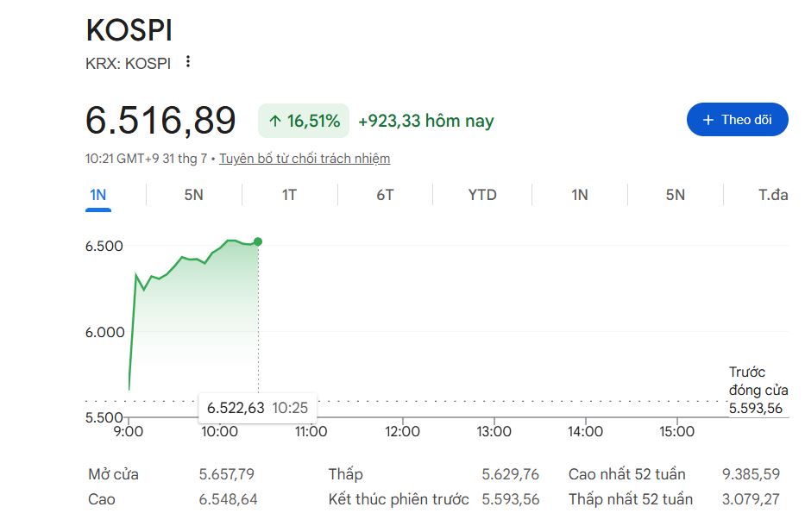Open the three-dot options menu beside KRX: KOSPI
Image resolution: width=805 pixels, height=532 pixels.
[188, 61]
